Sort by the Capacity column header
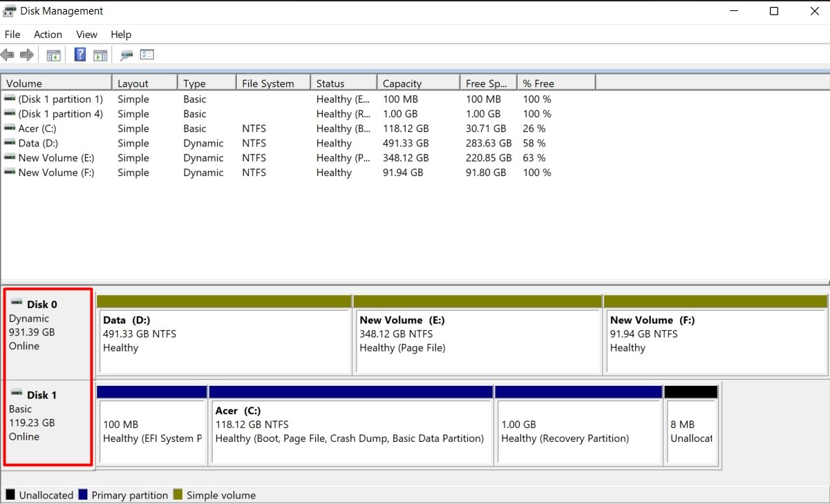This screenshot has width=830, height=504. pos(419,83)
